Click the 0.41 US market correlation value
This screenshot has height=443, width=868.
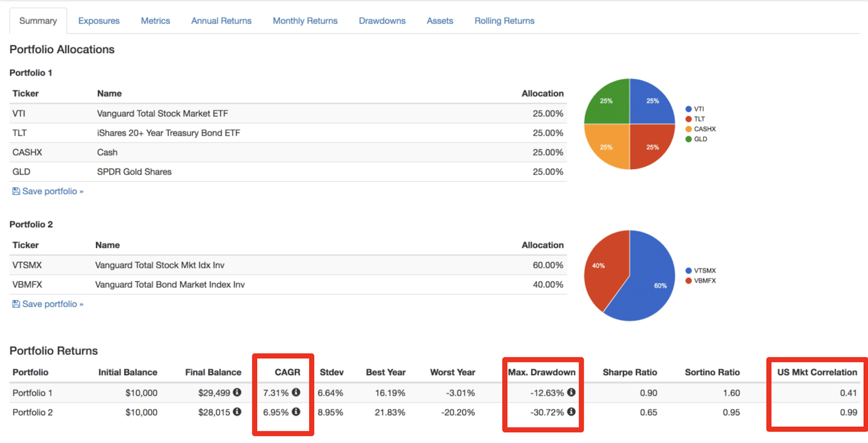tap(848, 393)
